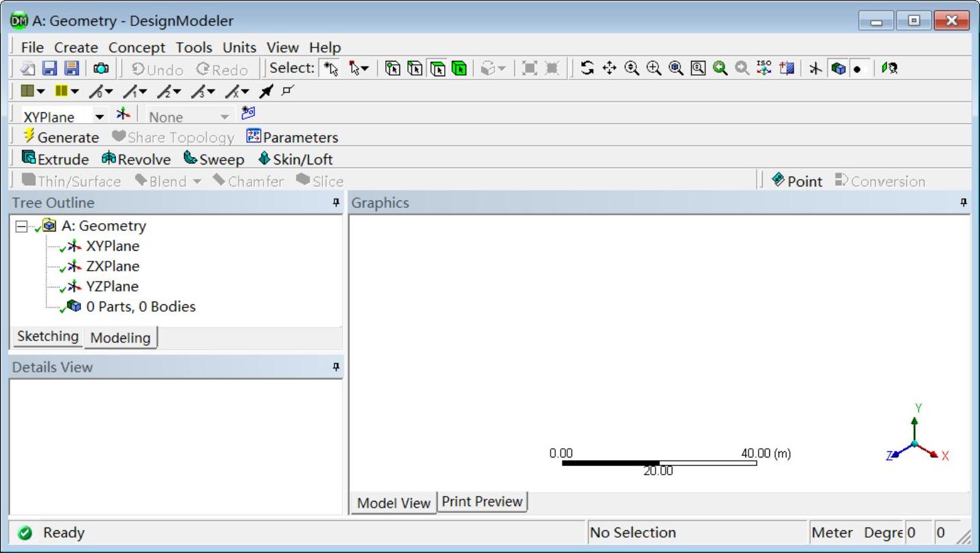
Task: Pin the Tree Outline panel
Action: 336,203
